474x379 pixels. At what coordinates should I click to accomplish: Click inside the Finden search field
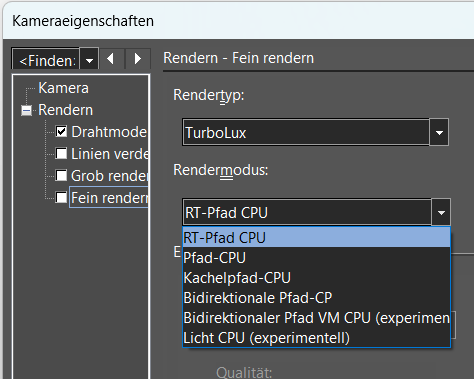[46, 60]
